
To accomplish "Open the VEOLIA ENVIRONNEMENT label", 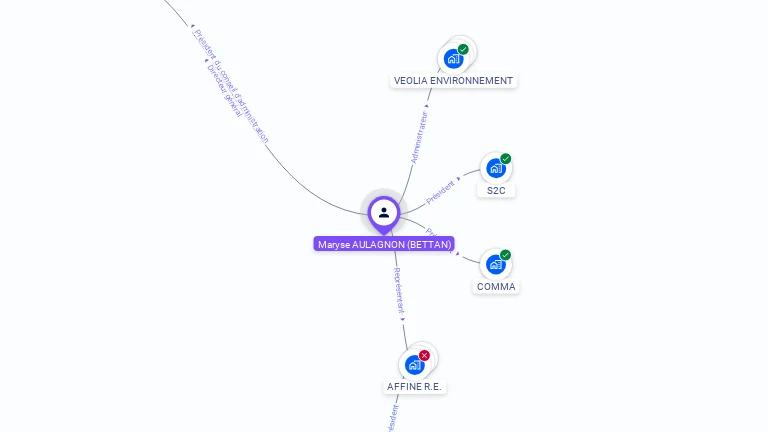I will (x=454, y=81).
